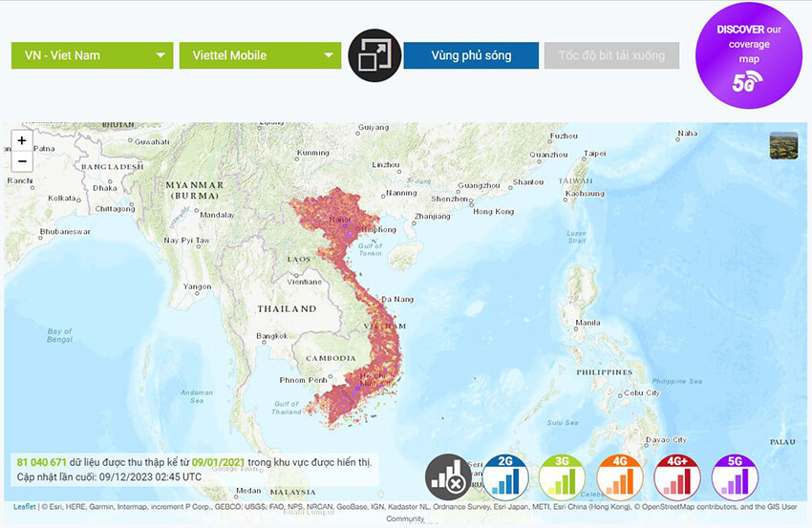This screenshot has width=812, height=528.
Task: Toggle the 2G coverage layer
Action: pyautogui.click(x=504, y=475)
